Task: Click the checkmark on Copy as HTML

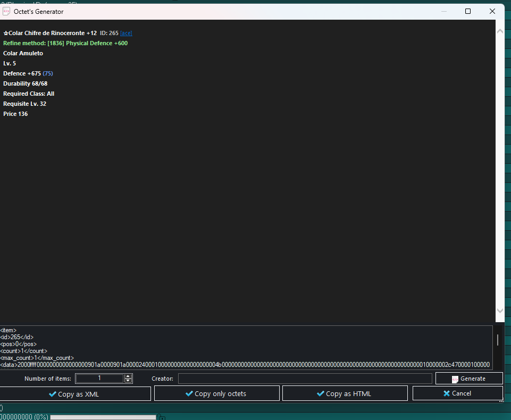Action: 320,394
